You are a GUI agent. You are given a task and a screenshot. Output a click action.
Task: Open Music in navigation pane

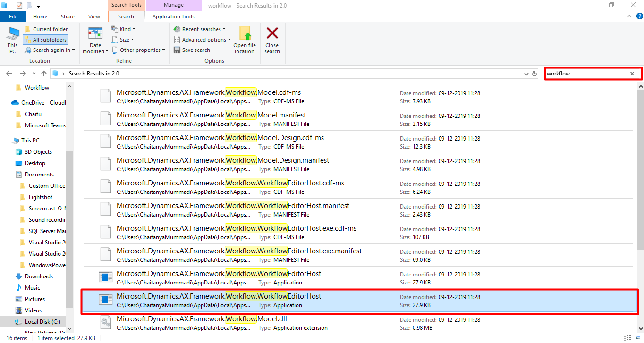pyautogui.click(x=33, y=288)
